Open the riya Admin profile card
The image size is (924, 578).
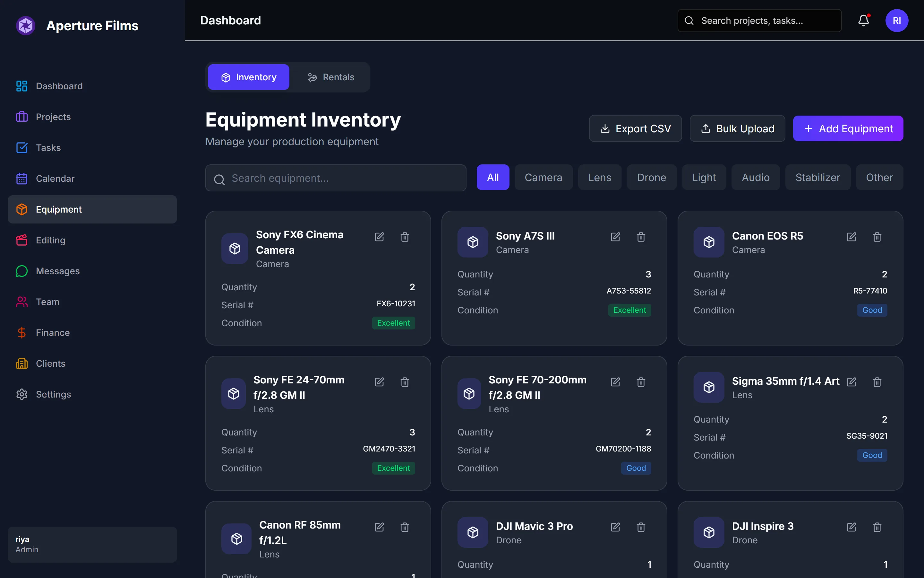click(x=92, y=544)
